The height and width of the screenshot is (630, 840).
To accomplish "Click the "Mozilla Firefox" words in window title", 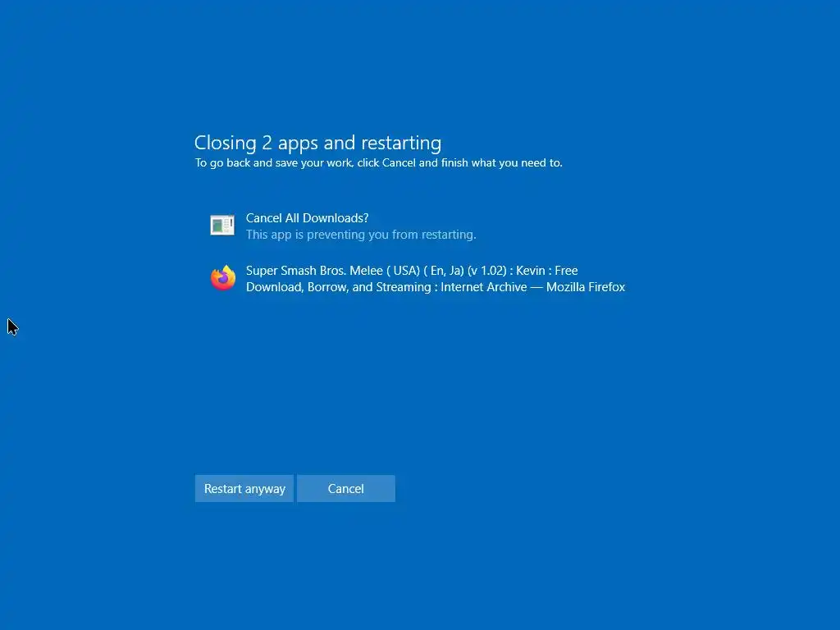I will point(586,287).
